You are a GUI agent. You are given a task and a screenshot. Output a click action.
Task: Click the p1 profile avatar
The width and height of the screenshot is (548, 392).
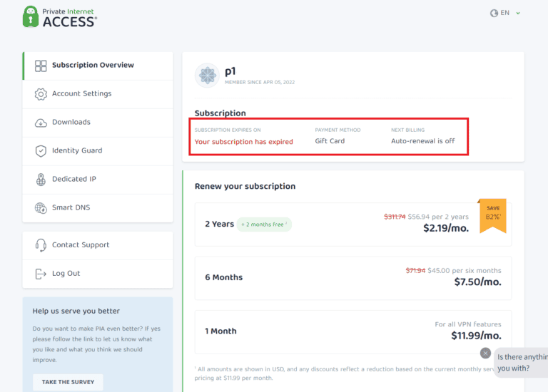pyautogui.click(x=207, y=76)
